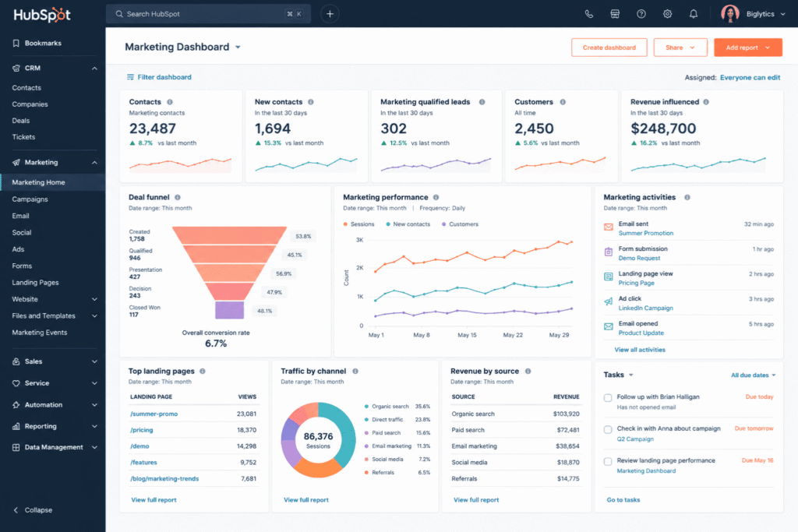Click the Reporting chart icon
Viewport: 798px width, 532px height.
(x=16, y=426)
